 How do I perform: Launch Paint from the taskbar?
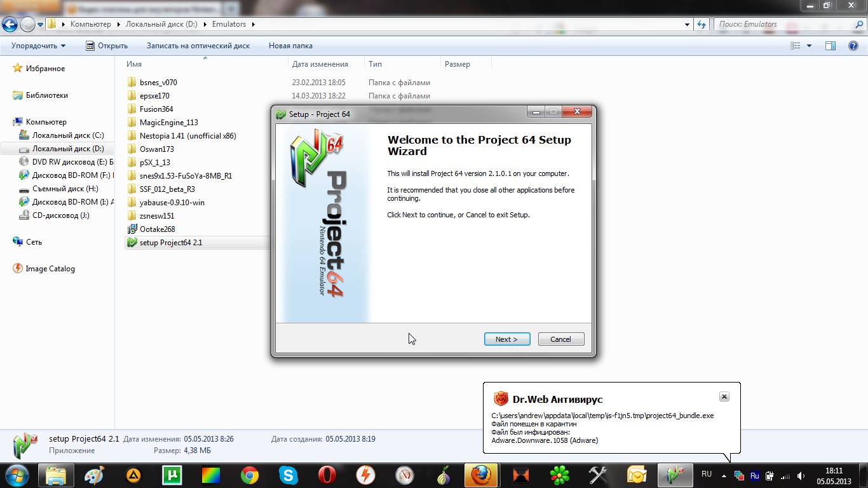(94, 475)
